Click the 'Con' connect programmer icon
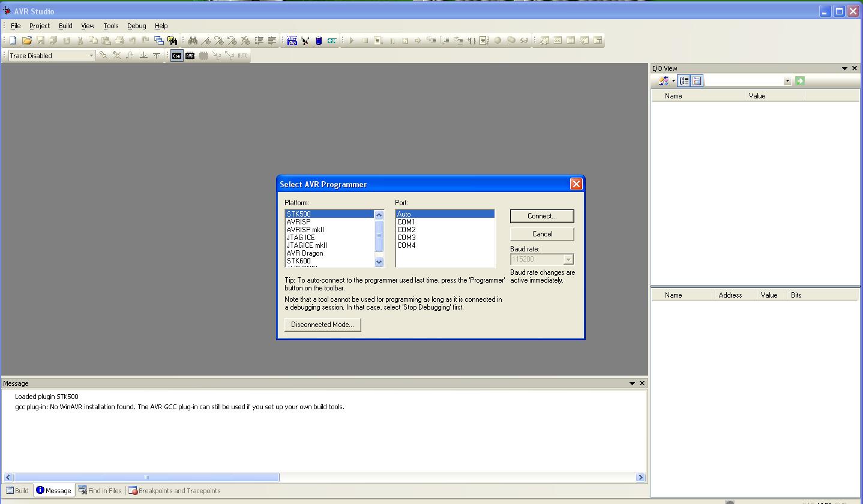Viewport: 863px width, 504px height. tap(176, 55)
